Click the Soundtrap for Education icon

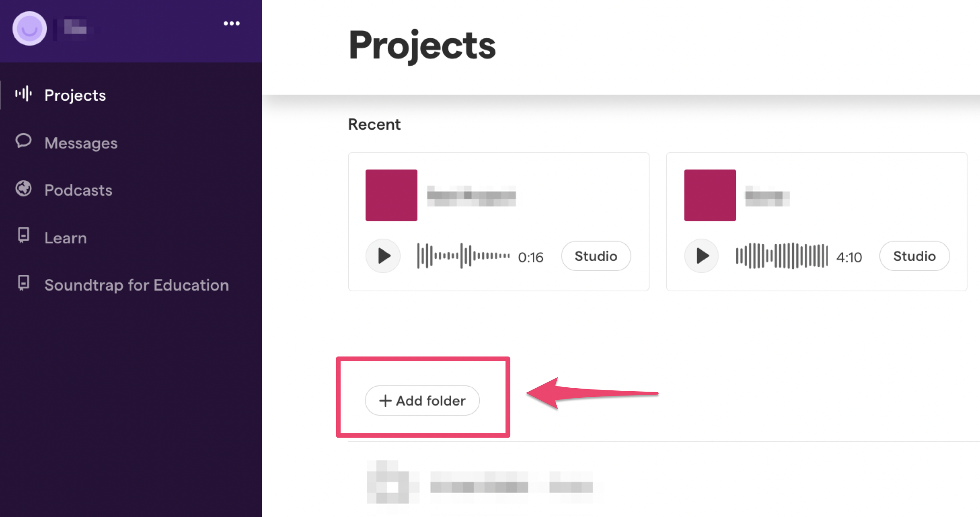coord(23,283)
